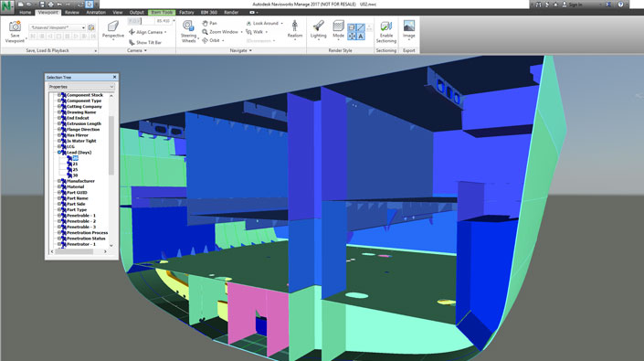Toggle the text render style A button
This screenshot has height=361, width=644.
pos(361,37)
